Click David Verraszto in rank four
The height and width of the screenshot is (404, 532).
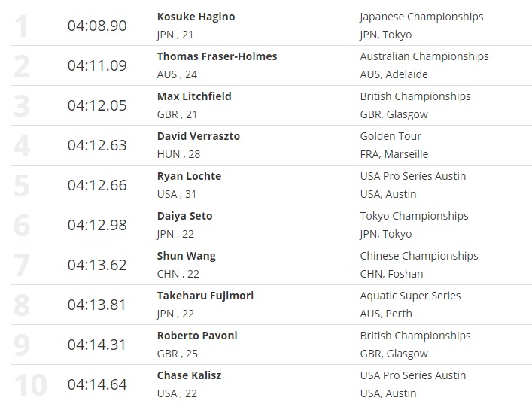coord(199,136)
